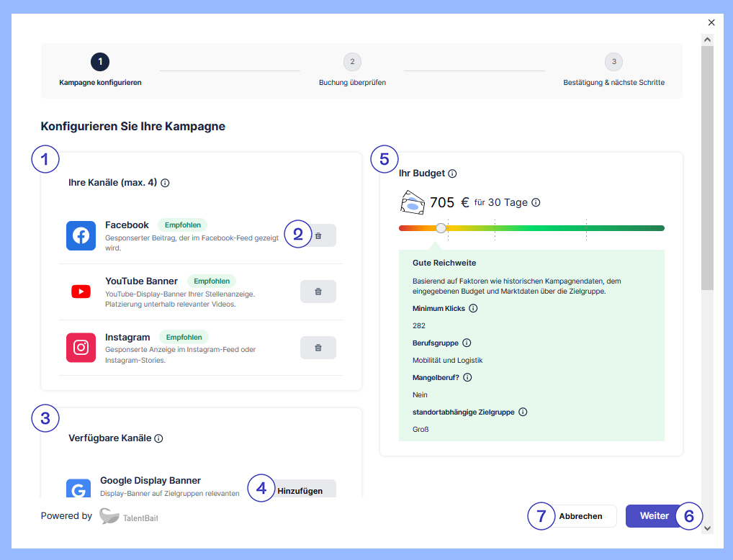The height and width of the screenshot is (560, 733).
Task: Delete the YouTube Banner channel
Action: [x=318, y=292]
